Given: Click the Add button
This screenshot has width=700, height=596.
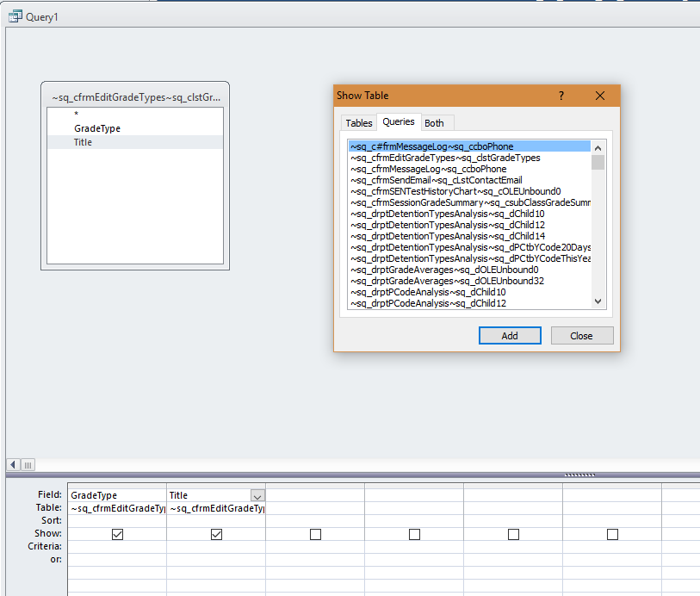Looking at the screenshot, I should pos(510,336).
